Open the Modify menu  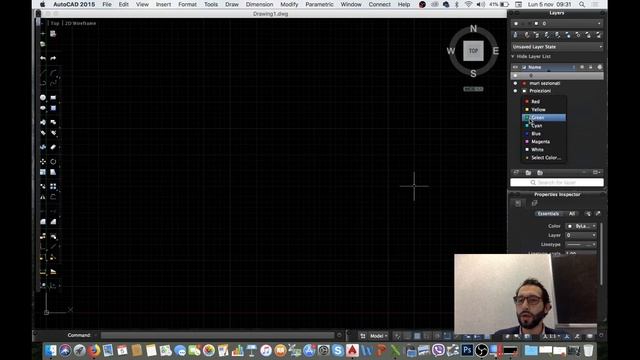click(289, 4)
